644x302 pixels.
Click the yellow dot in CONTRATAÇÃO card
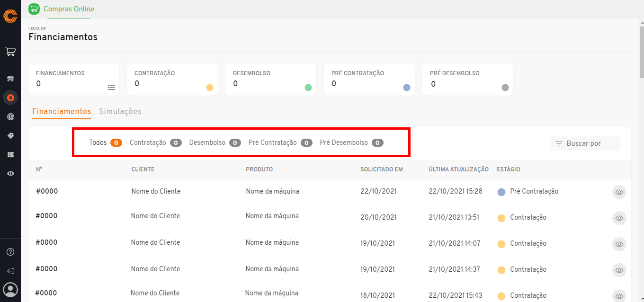click(210, 88)
